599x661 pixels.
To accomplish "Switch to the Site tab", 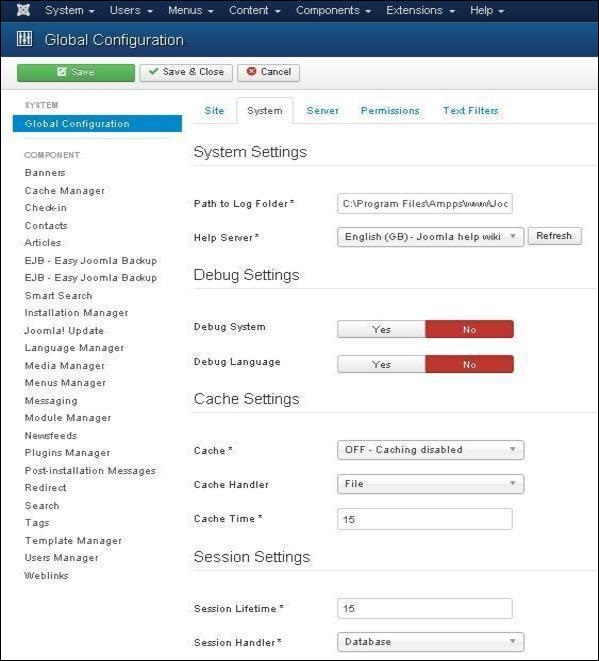I will pyautogui.click(x=214, y=111).
